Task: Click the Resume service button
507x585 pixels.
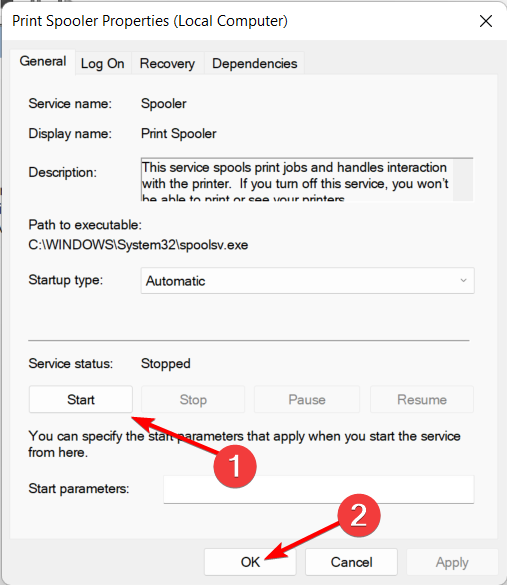Action: 422,400
